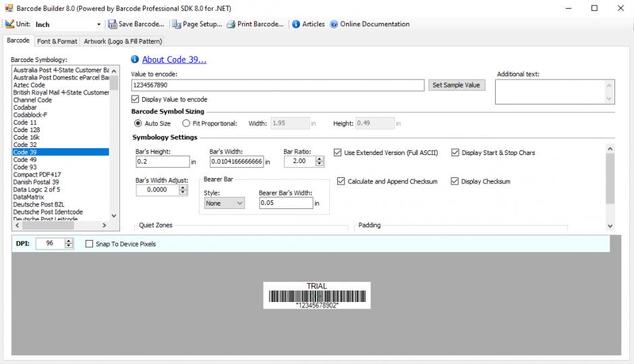Switch to the Barcode tab

point(18,40)
